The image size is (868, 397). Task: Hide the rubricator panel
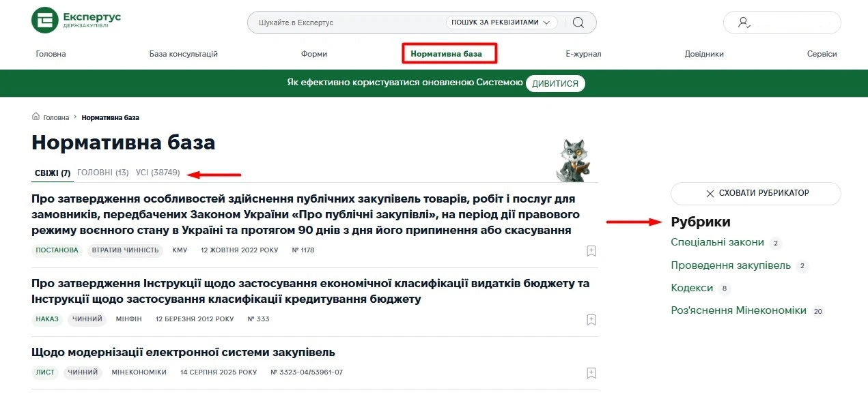[x=755, y=193]
